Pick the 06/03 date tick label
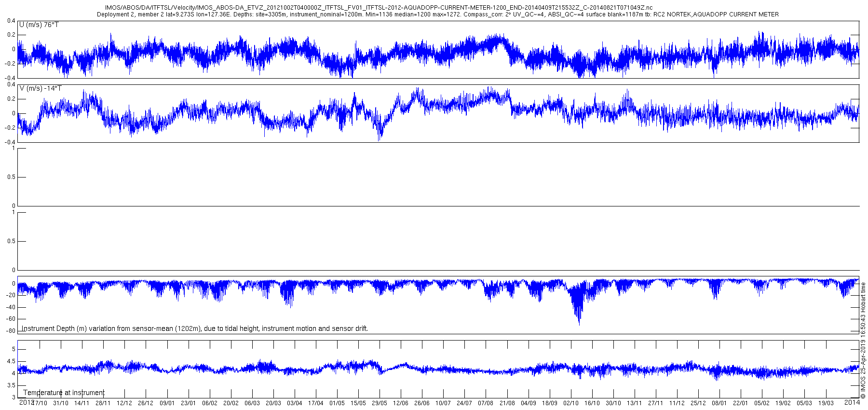Image resolution: width=868 pixels, height=410 pixels. tap(252, 403)
